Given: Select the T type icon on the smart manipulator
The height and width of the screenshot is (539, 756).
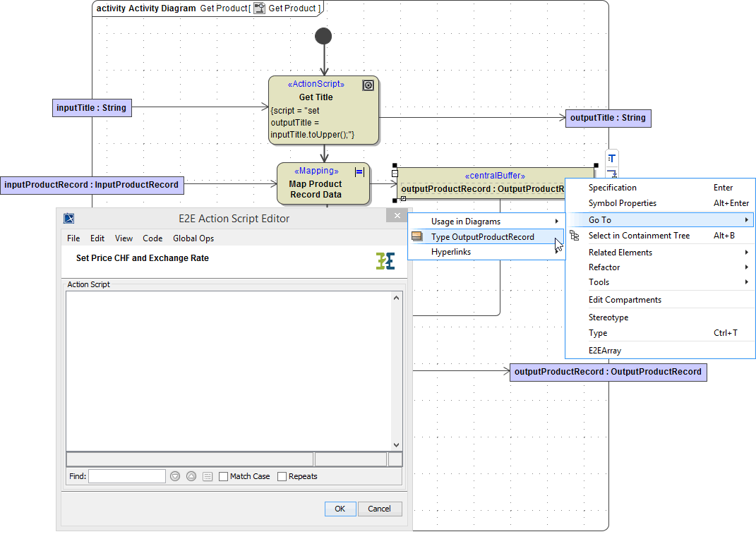Looking at the screenshot, I should point(611,158).
